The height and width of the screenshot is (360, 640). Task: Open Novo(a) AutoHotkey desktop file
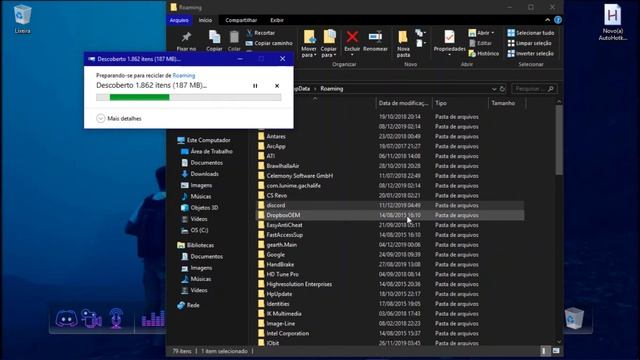coord(612,22)
